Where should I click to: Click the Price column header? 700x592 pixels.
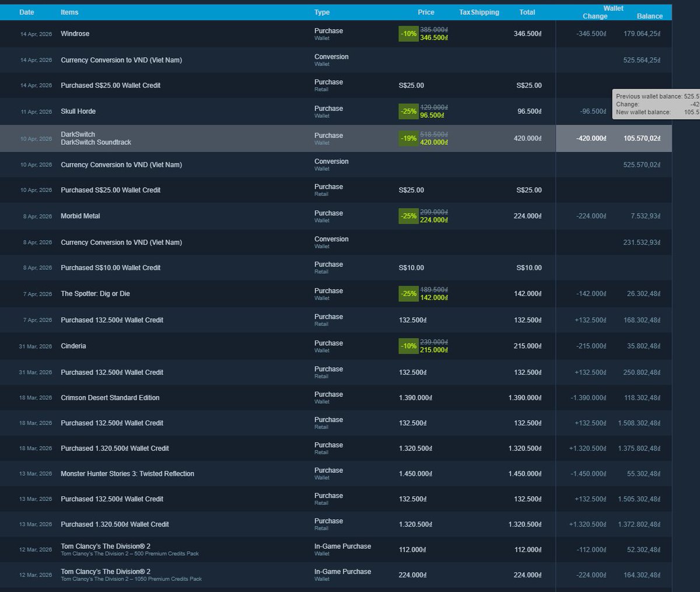(426, 12)
